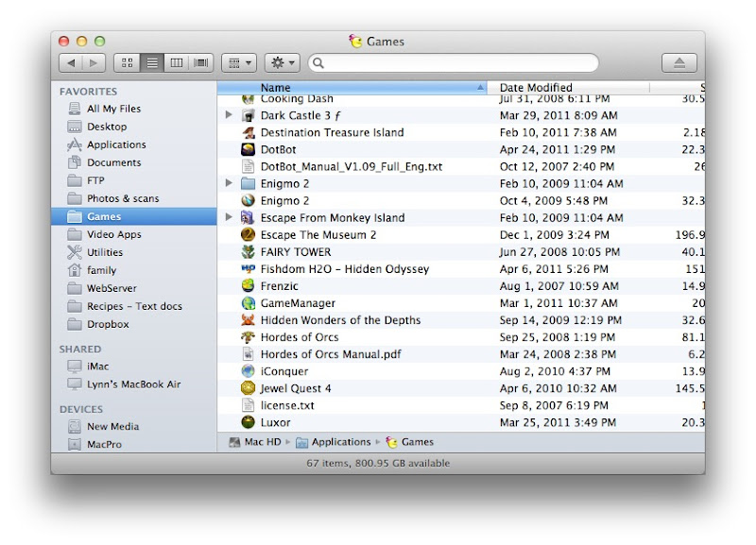756x545 pixels.
Task: Click the Jewel Quest 4 icon
Action: tap(248, 388)
